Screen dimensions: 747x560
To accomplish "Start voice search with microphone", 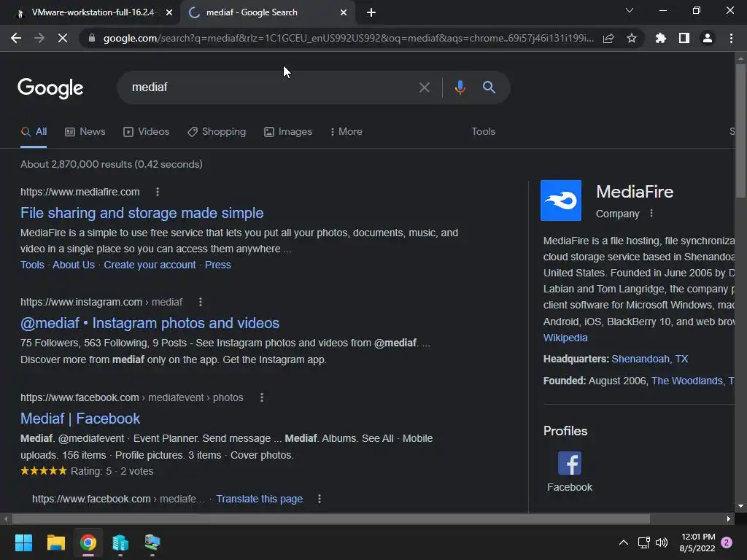I will [x=460, y=87].
